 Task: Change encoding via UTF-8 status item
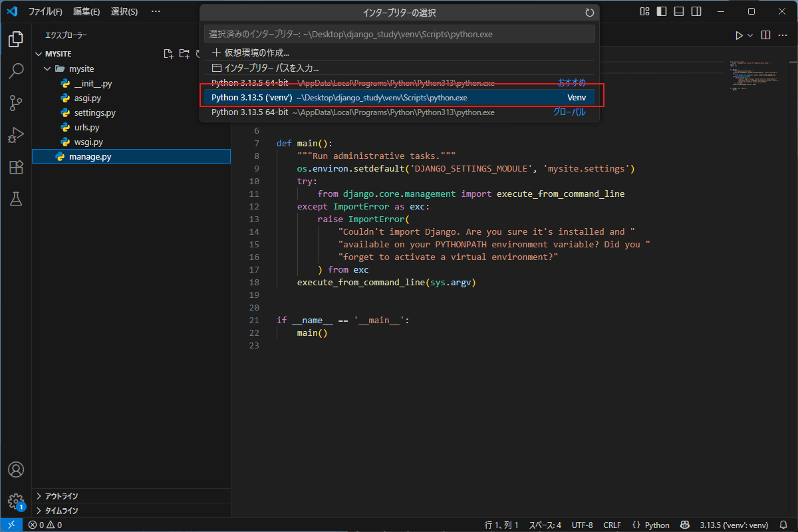click(582, 525)
